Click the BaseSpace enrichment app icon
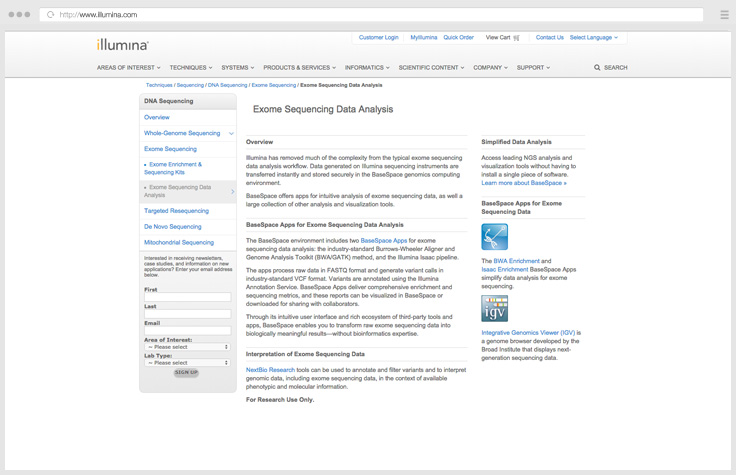Screen dimensions: 736x475 [494, 237]
